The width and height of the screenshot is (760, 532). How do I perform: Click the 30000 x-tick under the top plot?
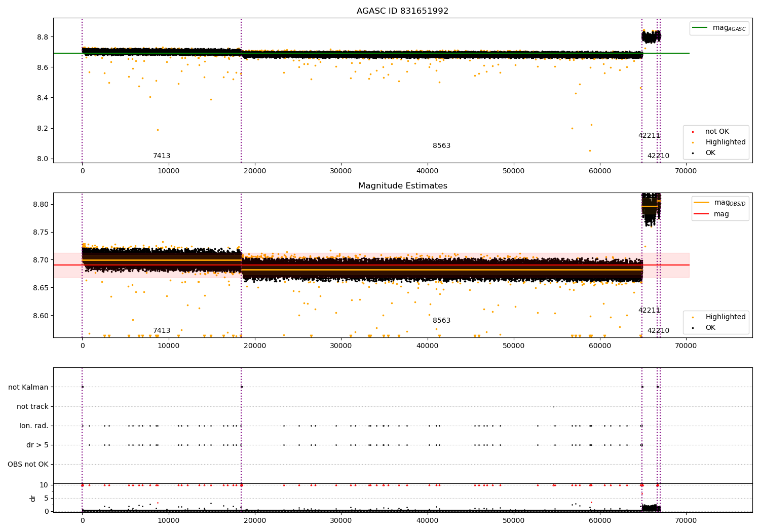pyautogui.click(x=341, y=171)
